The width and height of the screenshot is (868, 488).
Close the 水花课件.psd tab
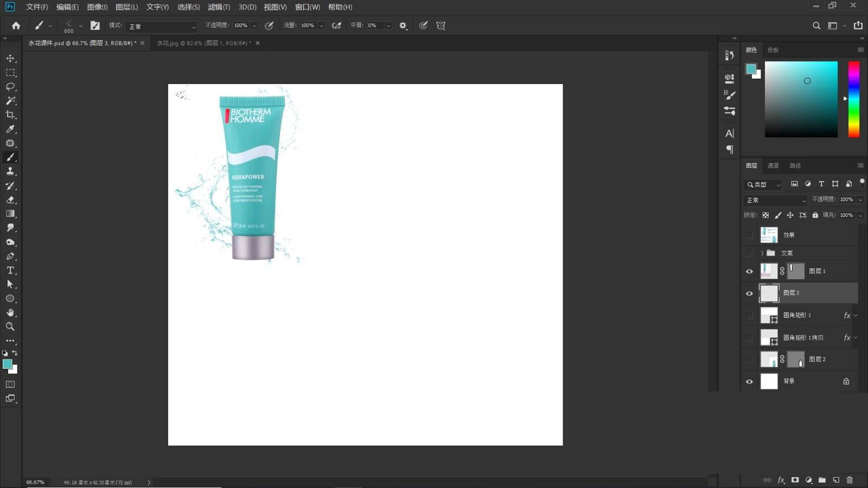click(x=142, y=43)
